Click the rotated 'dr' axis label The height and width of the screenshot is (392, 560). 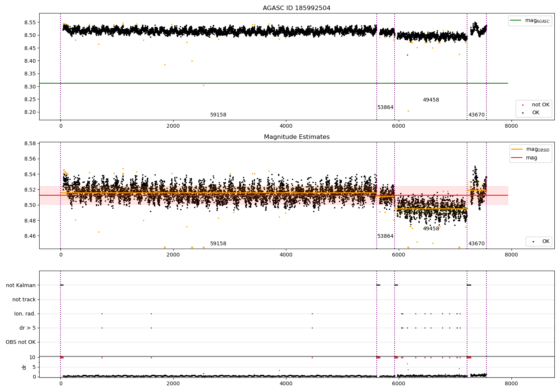(x=24, y=367)
